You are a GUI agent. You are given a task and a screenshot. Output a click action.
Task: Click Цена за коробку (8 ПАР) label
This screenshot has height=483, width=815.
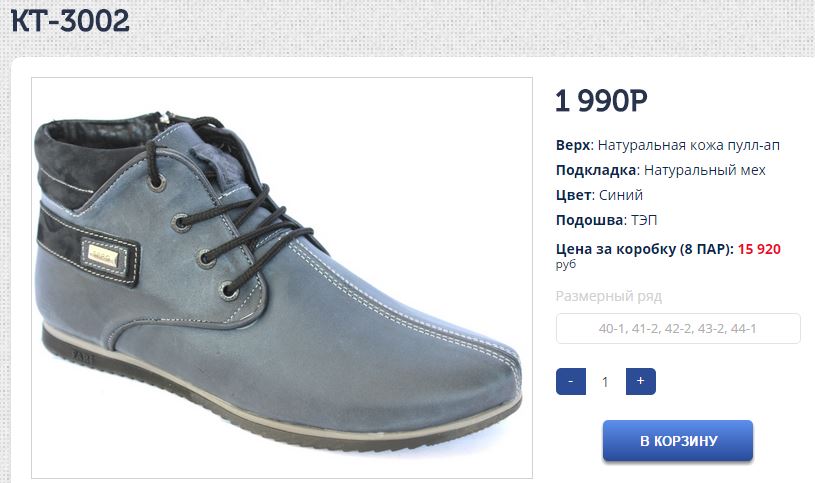point(645,249)
